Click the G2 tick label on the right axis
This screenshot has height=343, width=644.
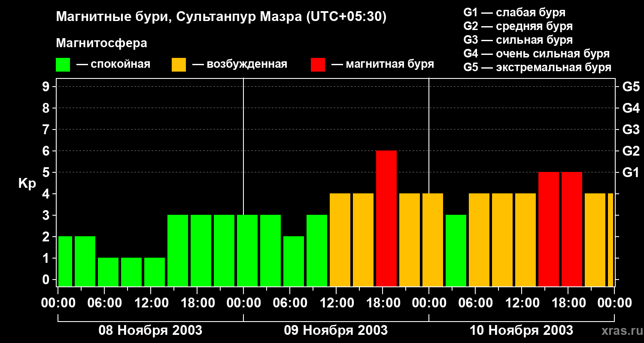point(631,151)
